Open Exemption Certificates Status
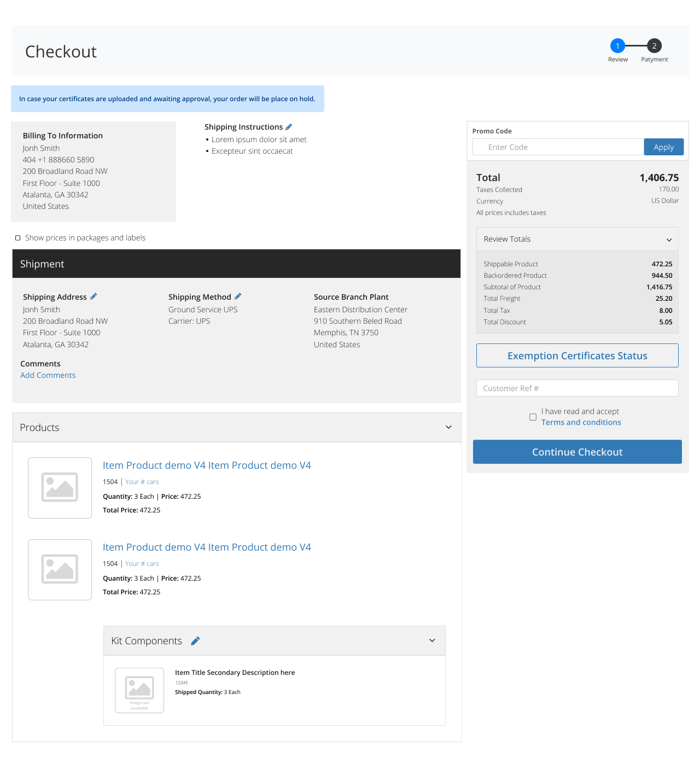Image resolution: width=700 pixels, height=758 pixels. pyautogui.click(x=577, y=355)
